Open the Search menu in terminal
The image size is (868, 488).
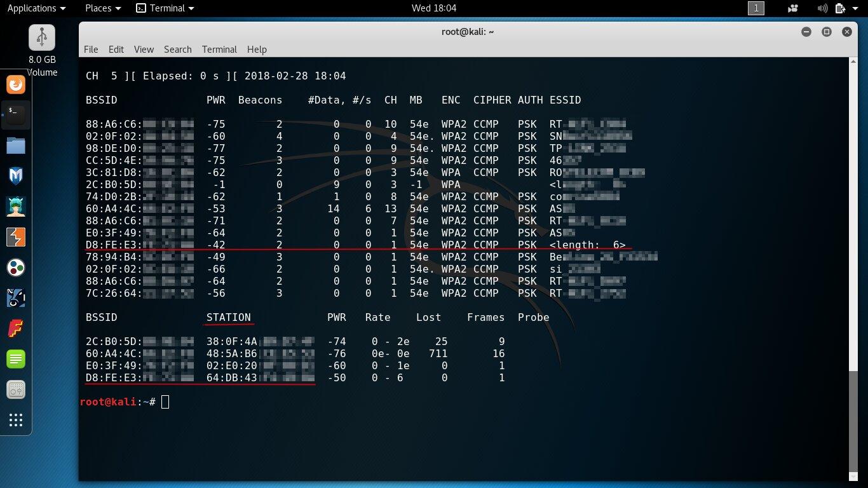pyautogui.click(x=177, y=50)
